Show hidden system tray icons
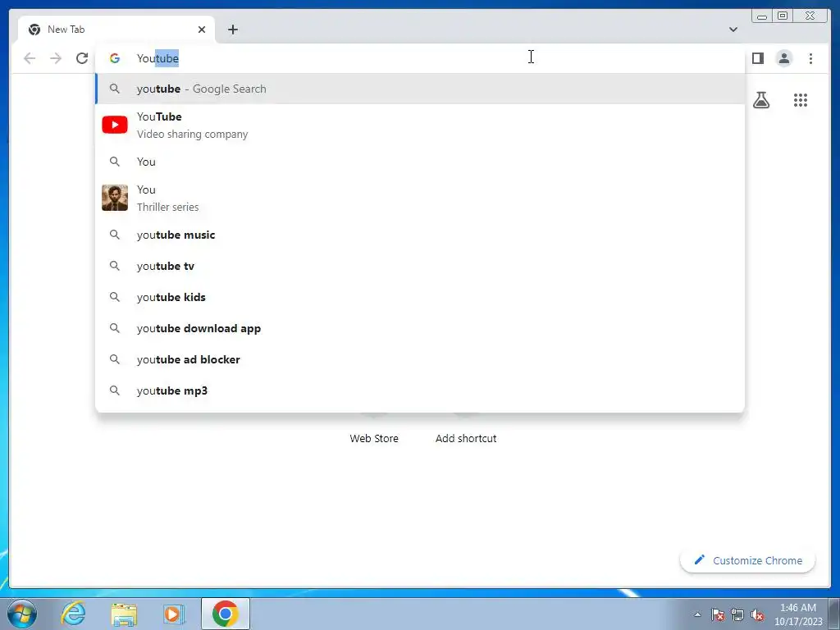The width and height of the screenshot is (840, 630). tap(697, 614)
